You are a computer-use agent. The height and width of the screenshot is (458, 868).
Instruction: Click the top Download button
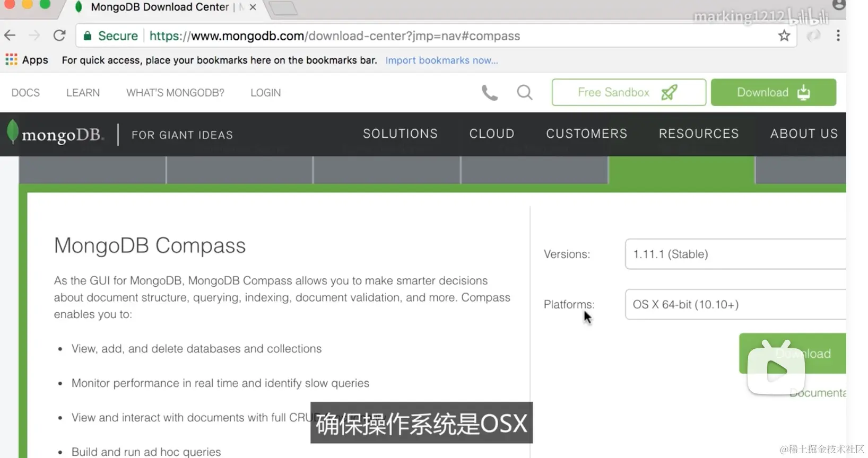774,92
